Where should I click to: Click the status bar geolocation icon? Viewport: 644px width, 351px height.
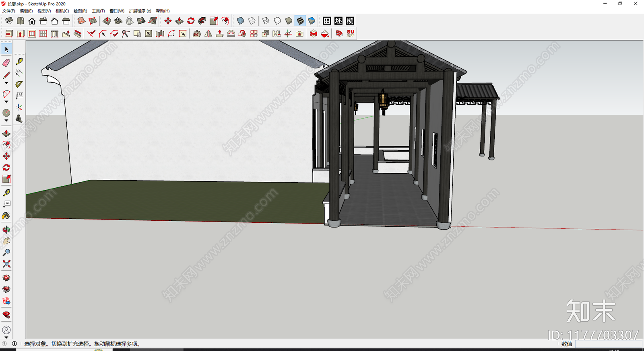pyautogui.click(x=5, y=344)
